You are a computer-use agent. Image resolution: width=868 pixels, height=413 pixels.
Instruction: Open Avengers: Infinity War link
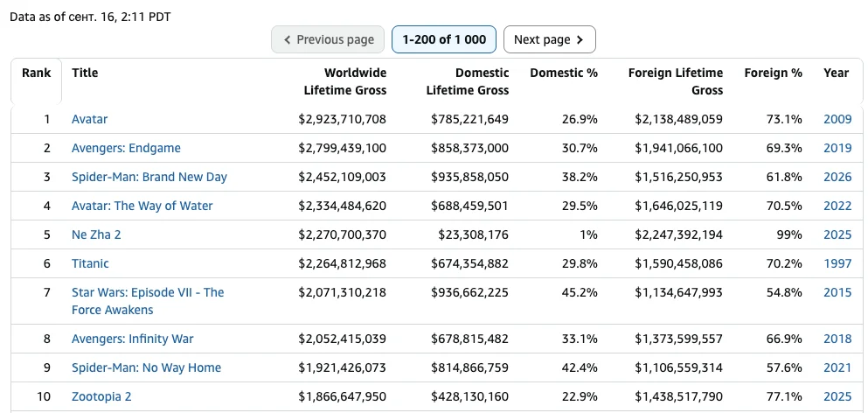click(x=133, y=339)
